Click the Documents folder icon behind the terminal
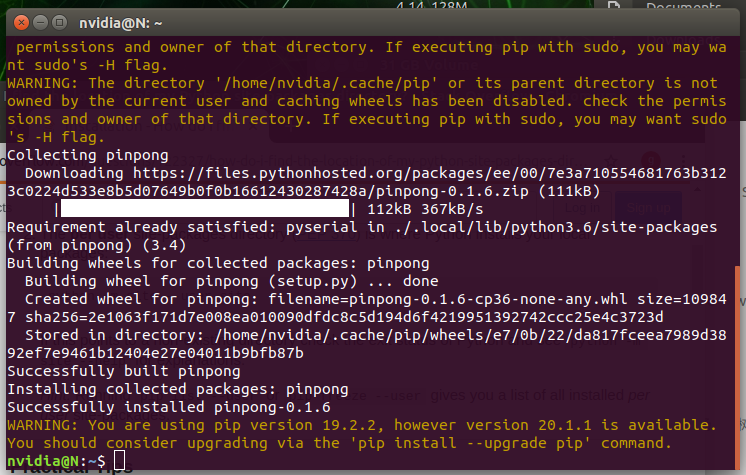 614,5
